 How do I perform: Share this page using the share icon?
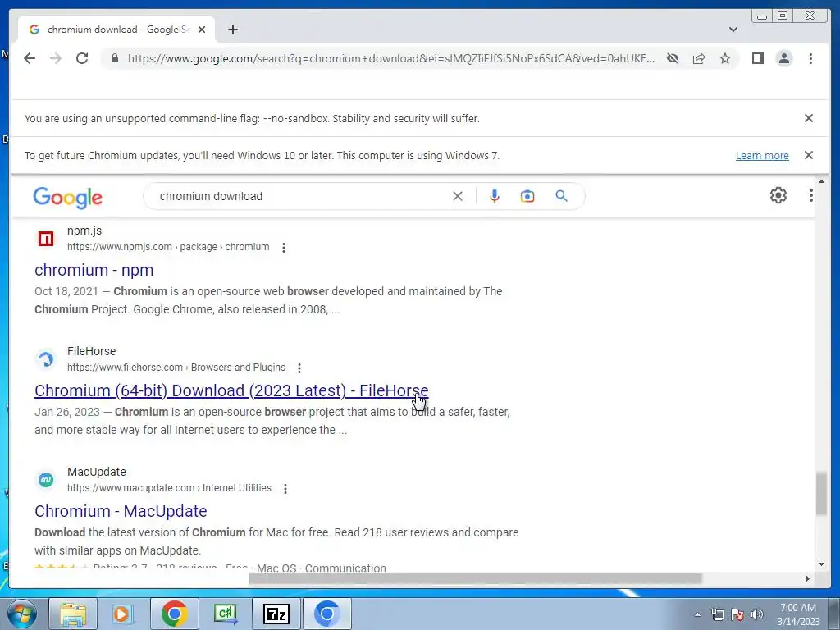coord(699,58)
